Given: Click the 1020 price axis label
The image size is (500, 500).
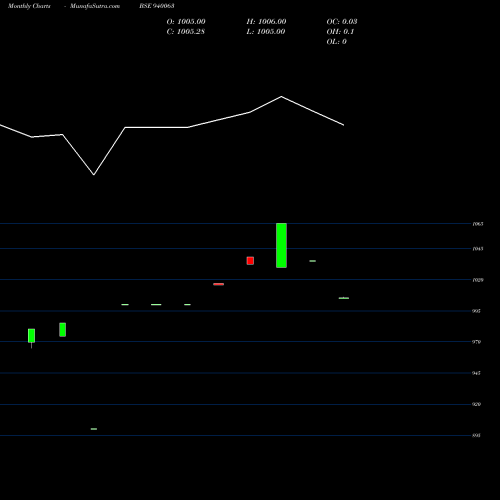Looking at the screenshot, I should 478,280.
